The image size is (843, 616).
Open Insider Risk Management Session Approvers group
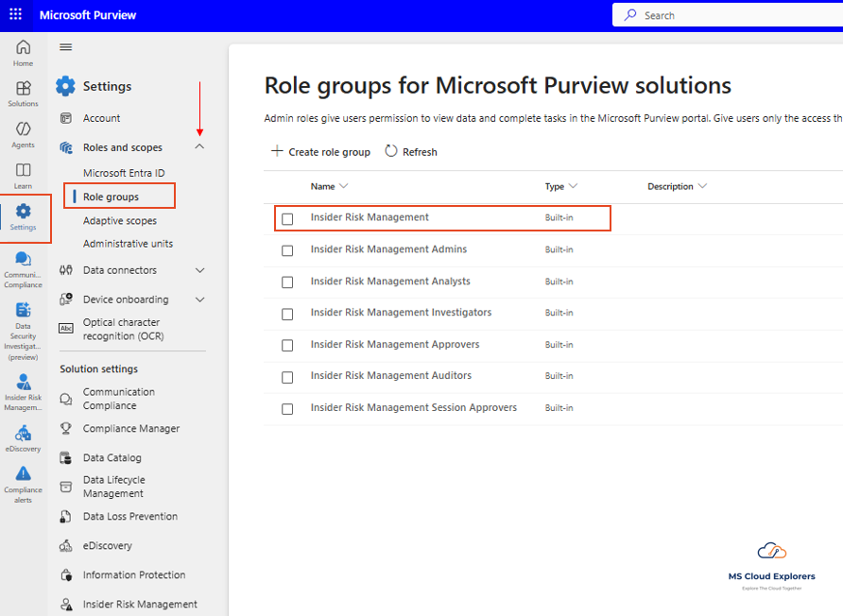click(413, 407)
